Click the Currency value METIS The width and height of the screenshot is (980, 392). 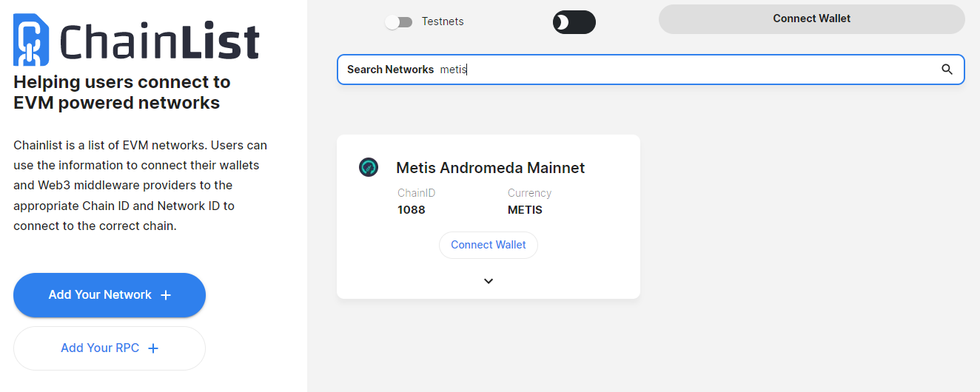(525, 210)
